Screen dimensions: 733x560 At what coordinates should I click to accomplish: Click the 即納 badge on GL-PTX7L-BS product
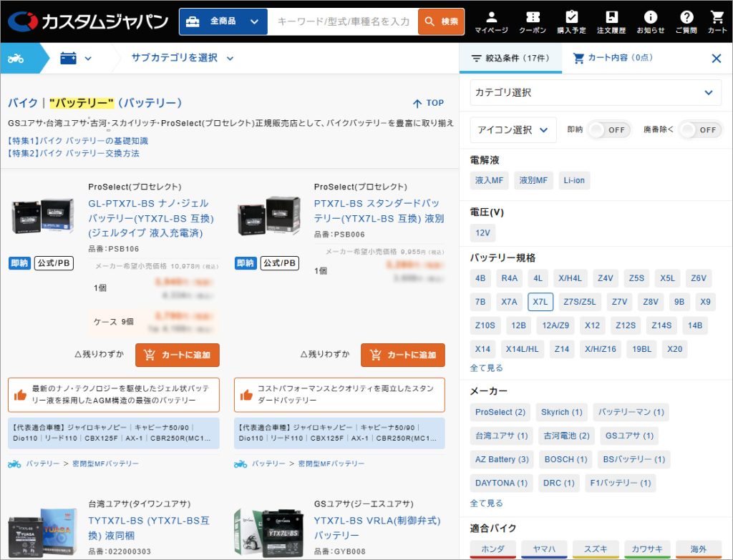click(19, 263)
